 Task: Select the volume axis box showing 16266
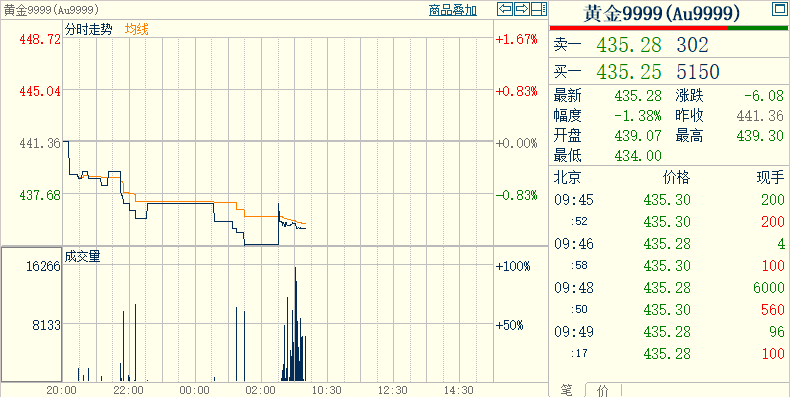(31, 314)
